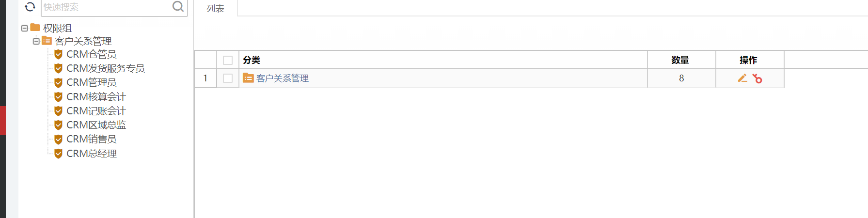This screenshot has width=868, height=218.
Task: Click the magnifier search icon
Action: click(x=178, y=6)
